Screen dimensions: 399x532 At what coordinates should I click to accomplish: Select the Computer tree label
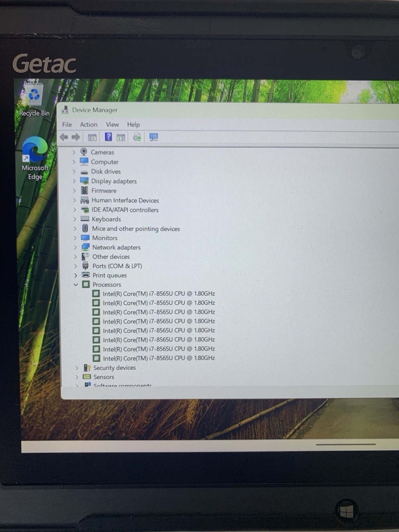[x=105, y=162]
